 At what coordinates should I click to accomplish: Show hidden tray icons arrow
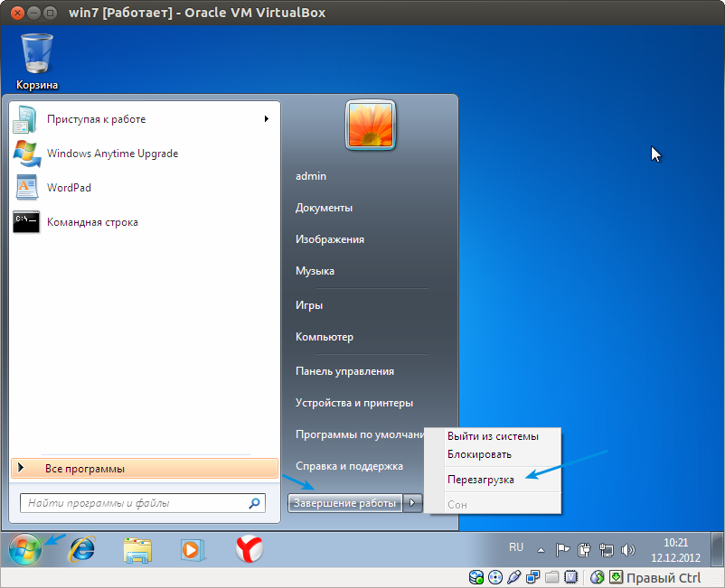(x=541, y=550)
